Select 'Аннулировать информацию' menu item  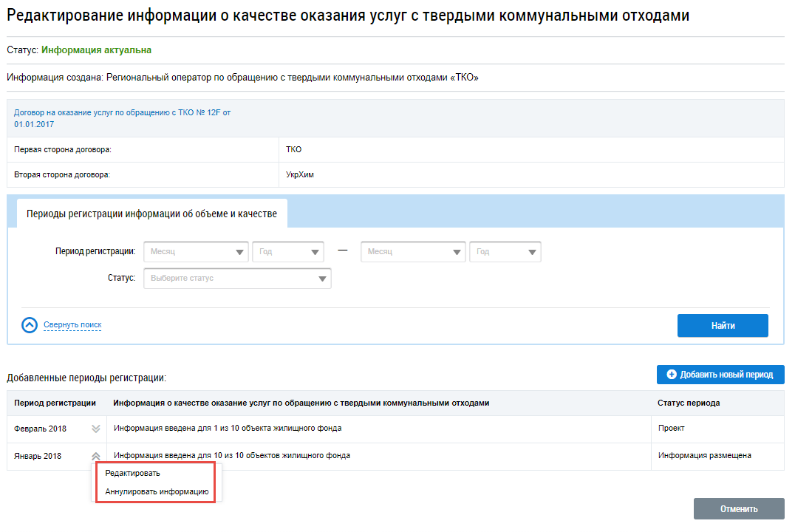coord(157,491)
